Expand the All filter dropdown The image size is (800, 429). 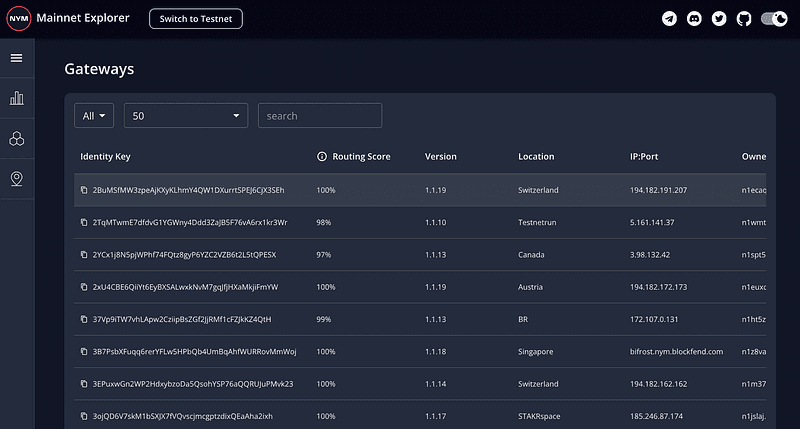coord(94,116)
